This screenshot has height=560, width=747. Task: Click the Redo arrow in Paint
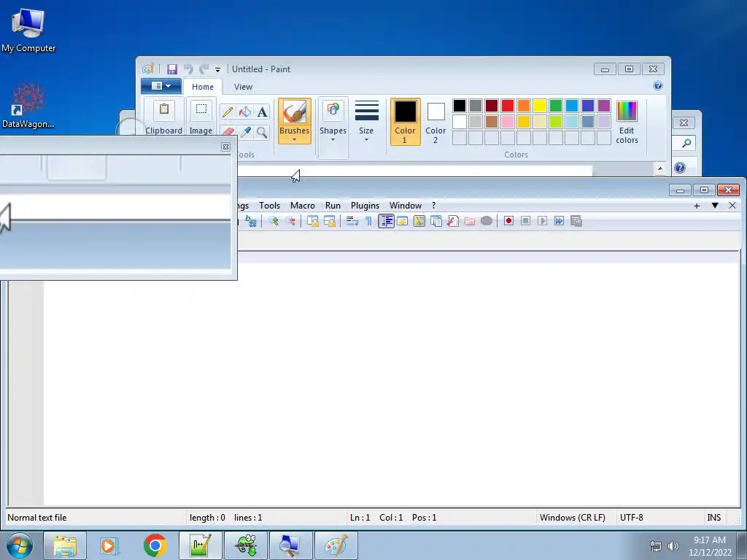[204, 69]
